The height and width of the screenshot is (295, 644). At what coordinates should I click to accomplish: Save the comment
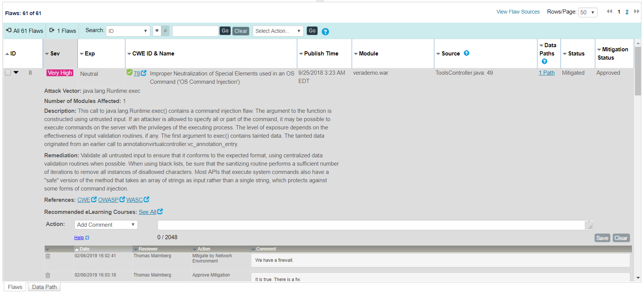pos(602,238)
